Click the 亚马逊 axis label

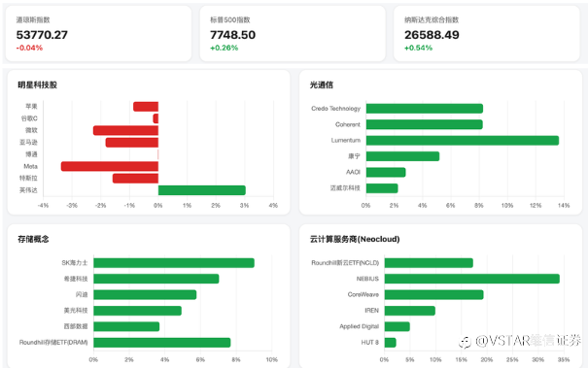28,143
